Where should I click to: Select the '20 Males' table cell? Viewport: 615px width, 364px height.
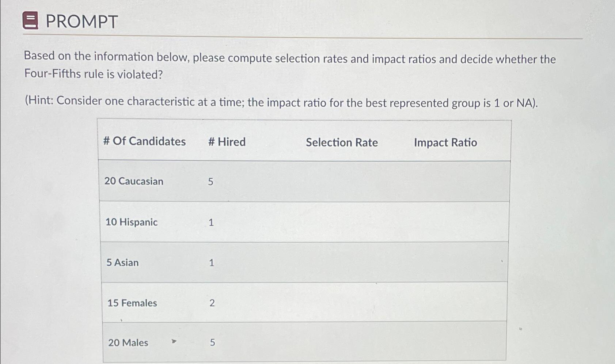(128, 343)
